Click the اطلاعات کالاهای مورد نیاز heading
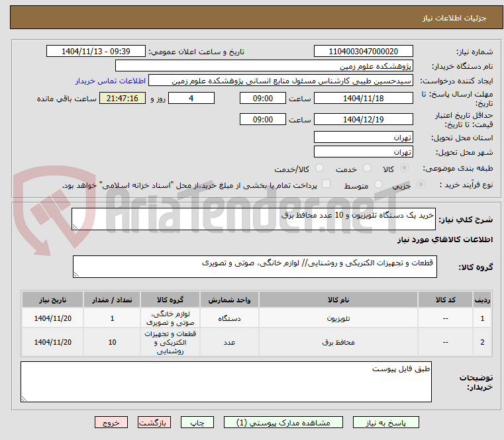The image size is (504, 440). click(x=445, y=240)
